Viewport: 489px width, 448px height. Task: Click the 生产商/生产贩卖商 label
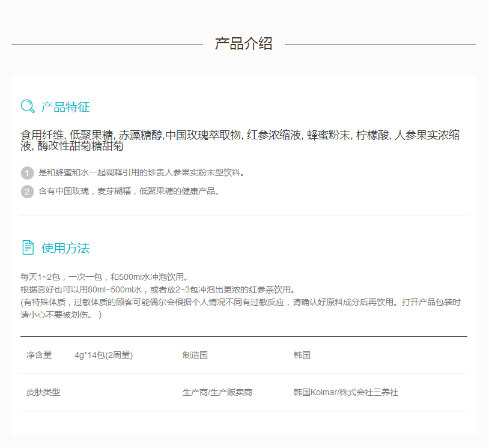(x=217, y=393)
